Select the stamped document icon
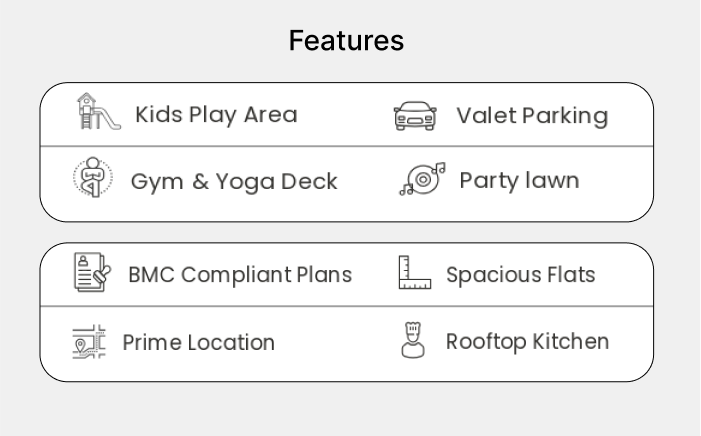The height and width of the screenshot is (436, 701). pyautogui.click(x=92, y=272)
